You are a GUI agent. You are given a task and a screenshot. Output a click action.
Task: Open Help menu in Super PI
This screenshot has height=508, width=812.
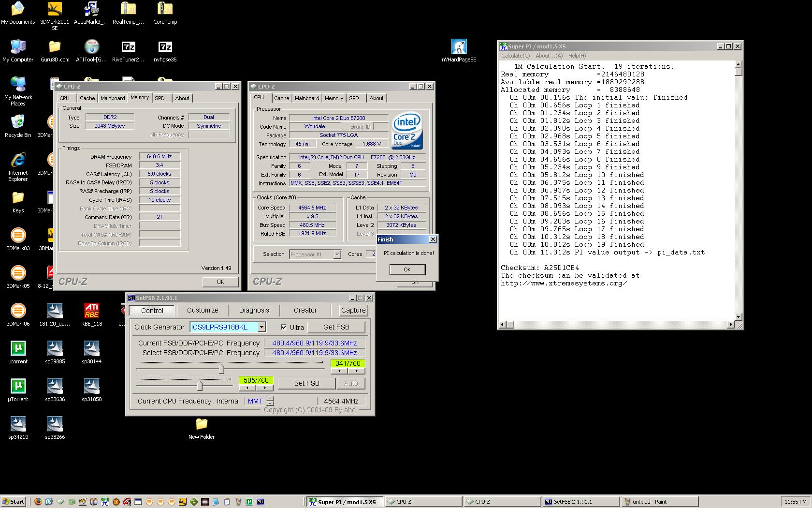577,56
